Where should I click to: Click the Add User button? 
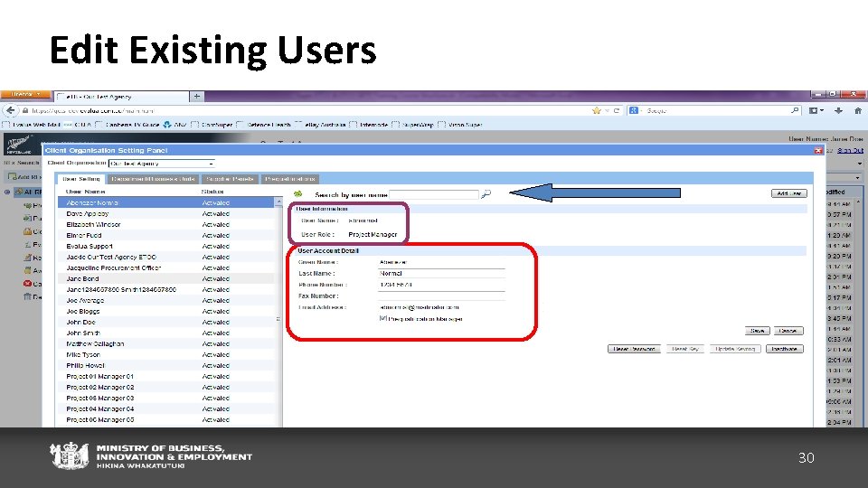coord(788,193)
